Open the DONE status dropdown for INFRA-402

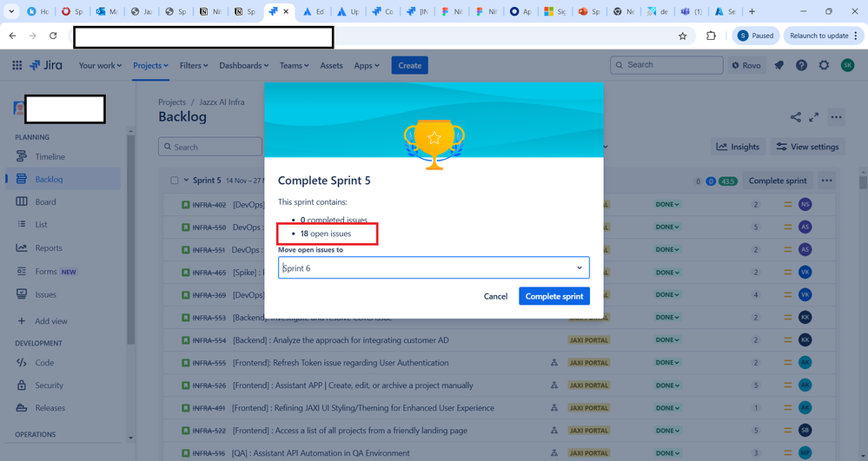(667, 204)
